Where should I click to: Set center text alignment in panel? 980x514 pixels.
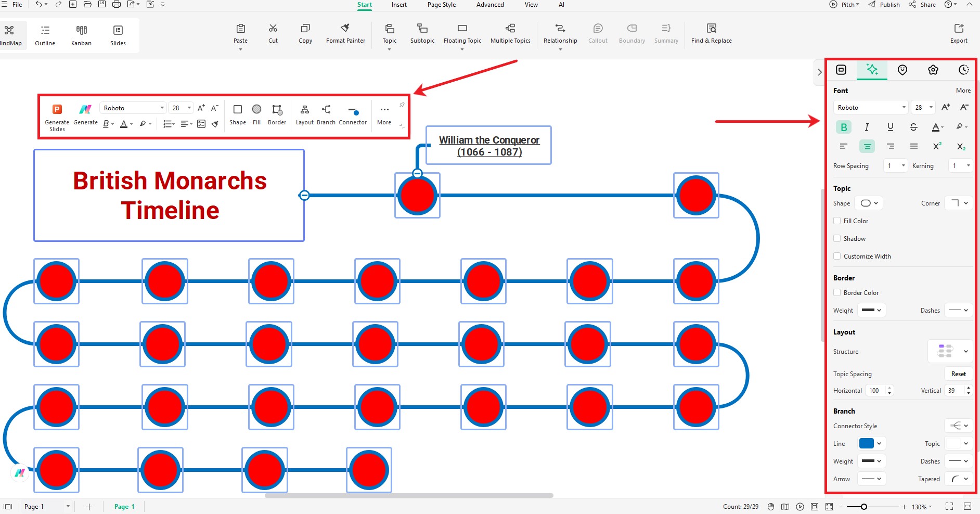pyautogui.click(x=867, y=147)
